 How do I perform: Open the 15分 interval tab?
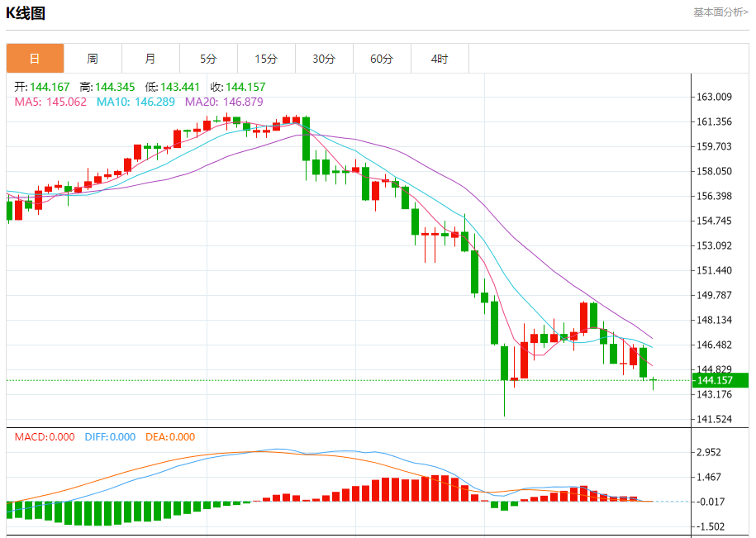266,59
